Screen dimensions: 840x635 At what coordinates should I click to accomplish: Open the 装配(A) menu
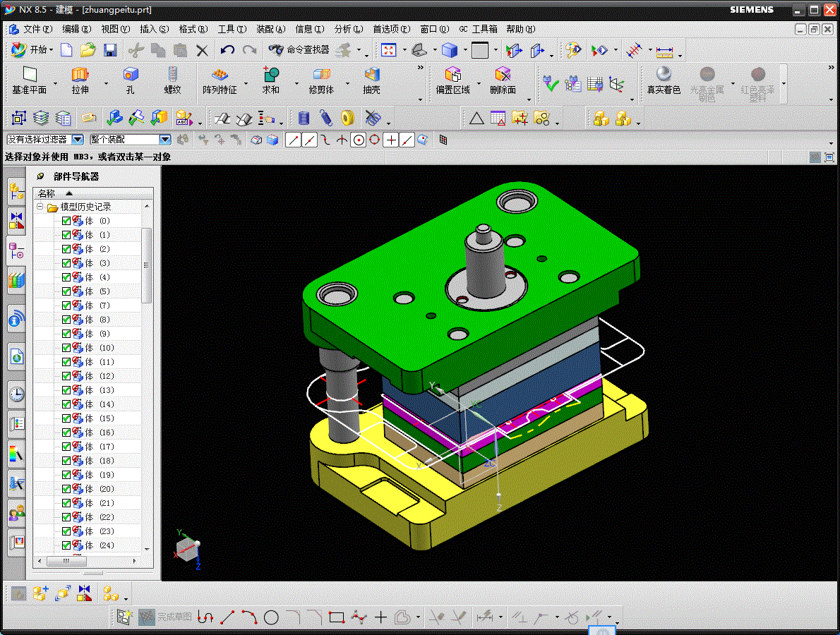pos(270,29)
